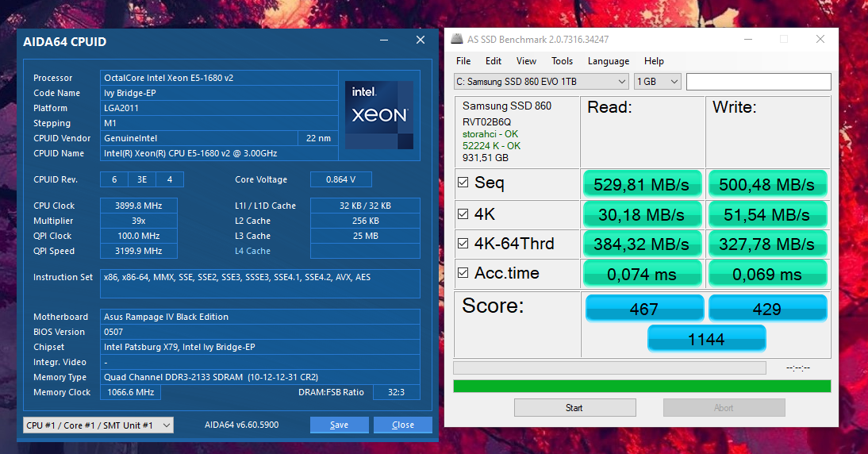Click the 22 nm process field
Viewport: 868px width, 454px height.
318,138
